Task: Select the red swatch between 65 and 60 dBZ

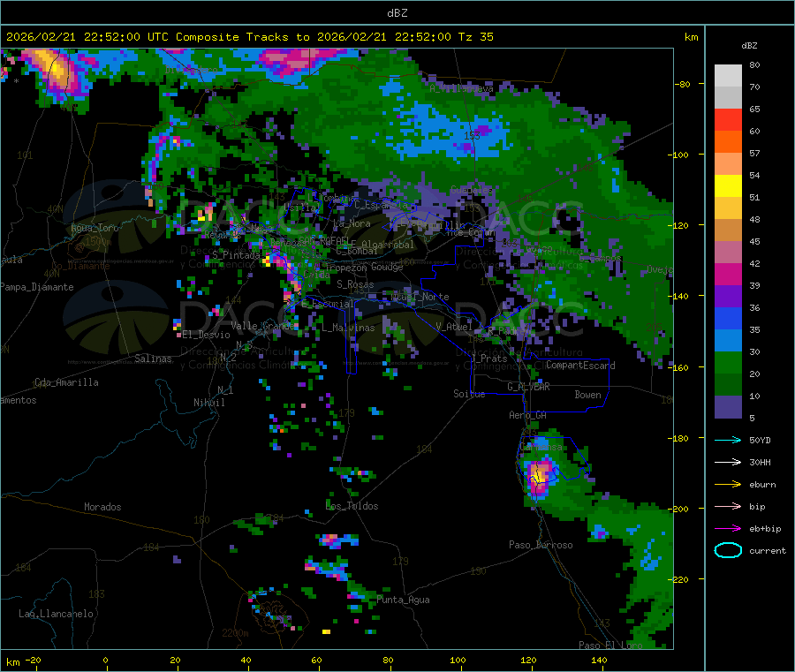Action: pyautogui.click(x=728, y=119)
